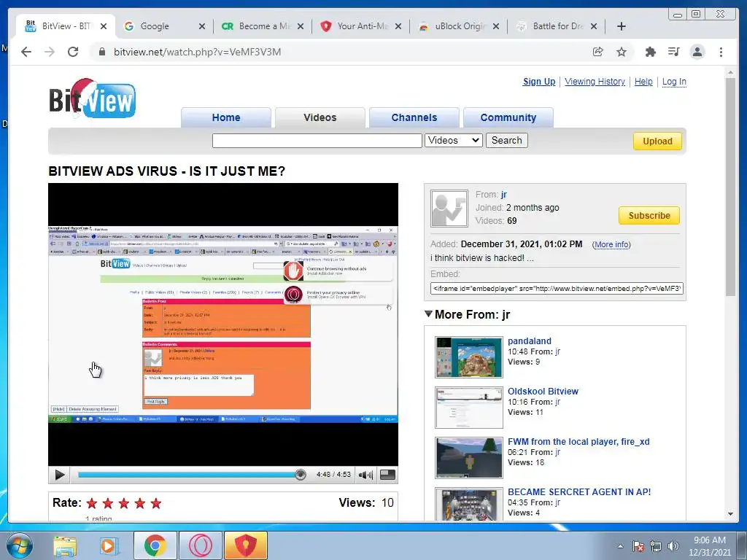Click the Sign Up link
Screen dimensions: 747x560
coord(539,82)
